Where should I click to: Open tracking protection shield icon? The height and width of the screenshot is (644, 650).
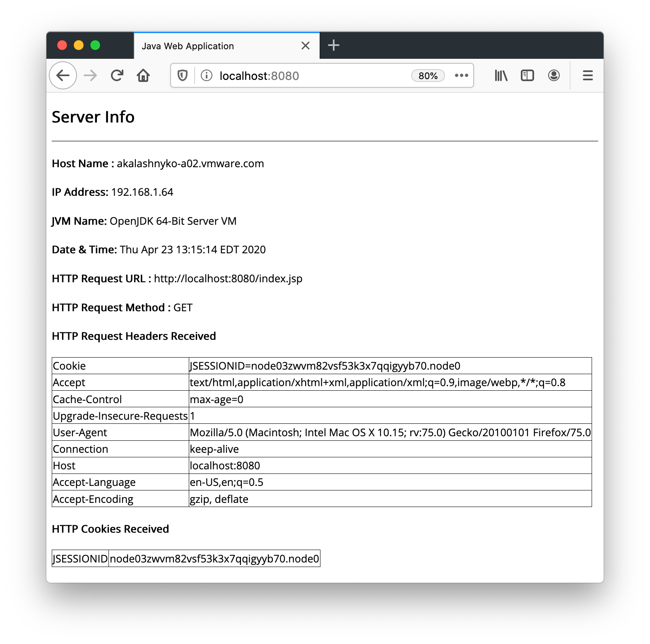click(x=183, y=75)
